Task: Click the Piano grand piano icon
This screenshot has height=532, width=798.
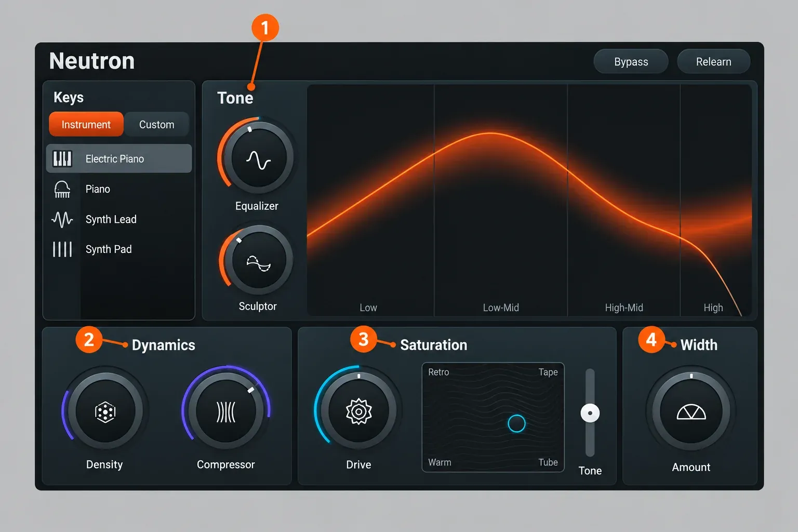Action: click(x=62, y=189)
